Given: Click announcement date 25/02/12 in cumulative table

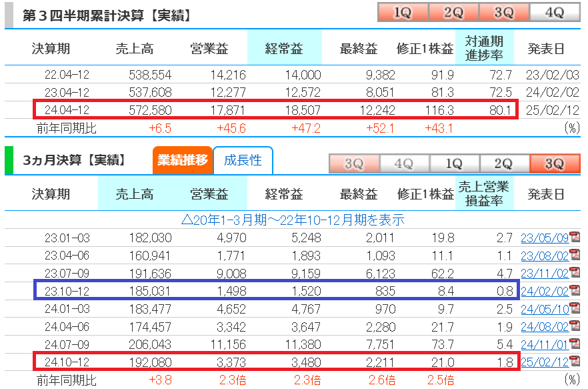Looking at the screenshot, I should 553,110.
